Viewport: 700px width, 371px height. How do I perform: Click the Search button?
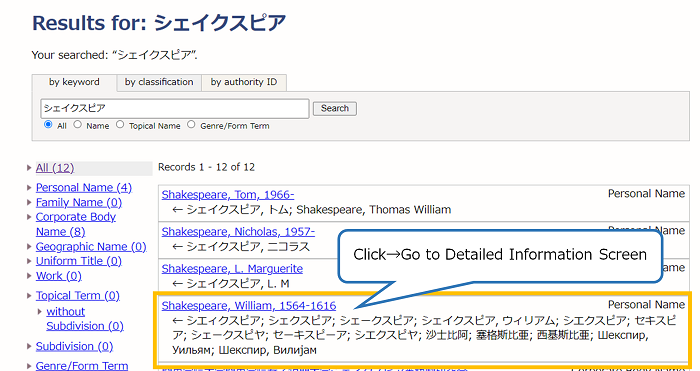click(335, 108)
